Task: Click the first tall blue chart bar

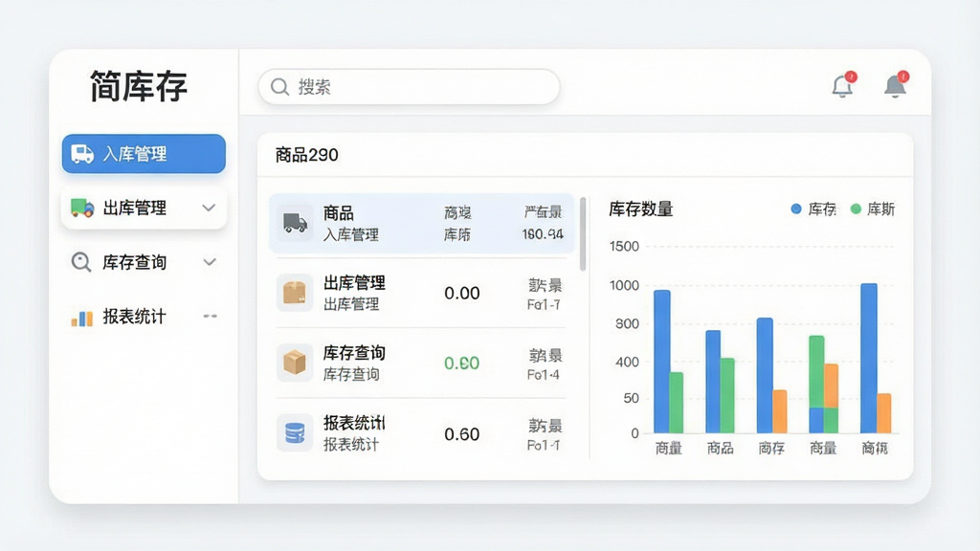Action: [662, 361]
